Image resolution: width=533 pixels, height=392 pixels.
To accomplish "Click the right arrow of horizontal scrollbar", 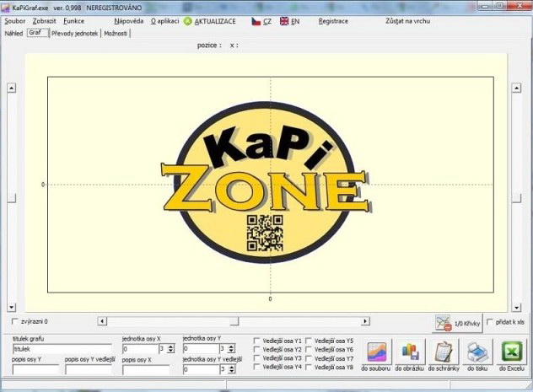I will pyautogui.click(x=365, y=321).
